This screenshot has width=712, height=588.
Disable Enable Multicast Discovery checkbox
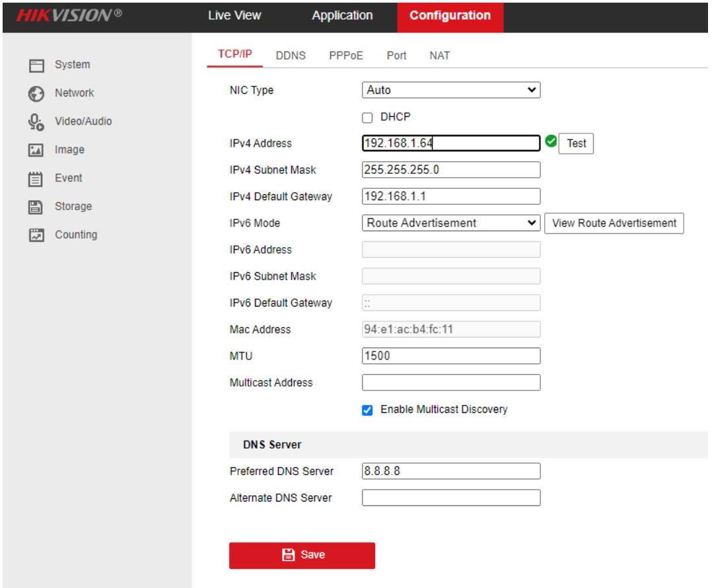368,410
